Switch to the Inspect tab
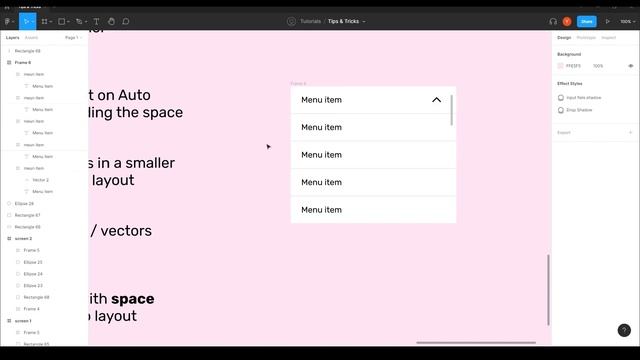 pyautogui.click(x=609, y=38)
